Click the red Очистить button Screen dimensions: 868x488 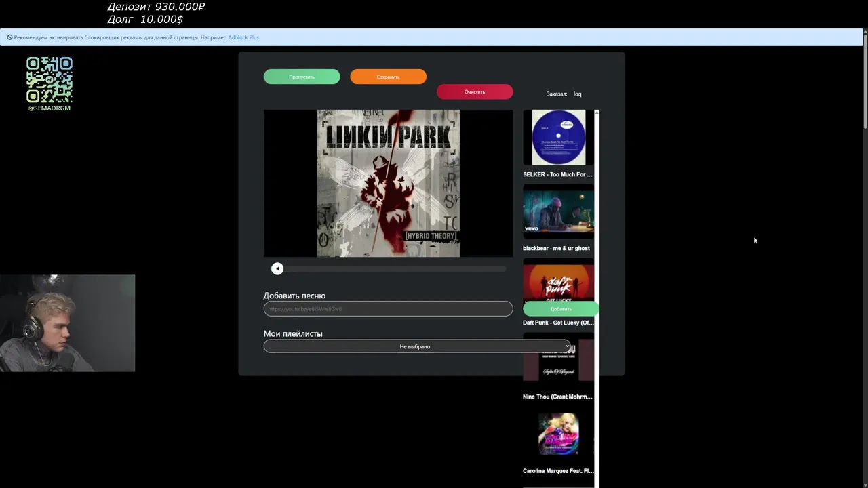475,91
